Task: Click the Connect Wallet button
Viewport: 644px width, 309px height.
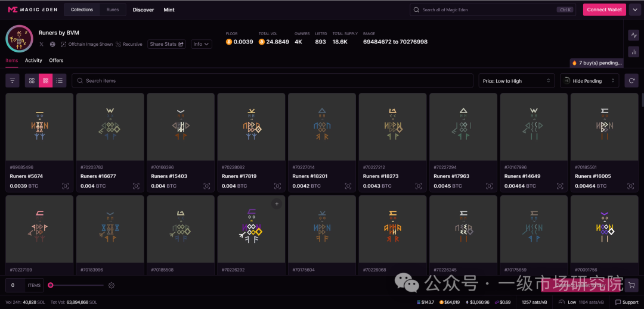Action: tap(604, 10)
